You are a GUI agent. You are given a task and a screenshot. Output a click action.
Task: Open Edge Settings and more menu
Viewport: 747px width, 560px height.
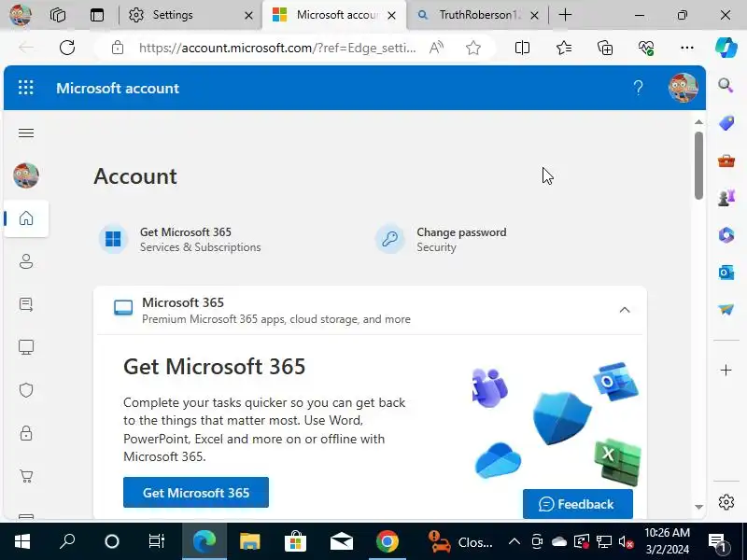pos(687,48)
